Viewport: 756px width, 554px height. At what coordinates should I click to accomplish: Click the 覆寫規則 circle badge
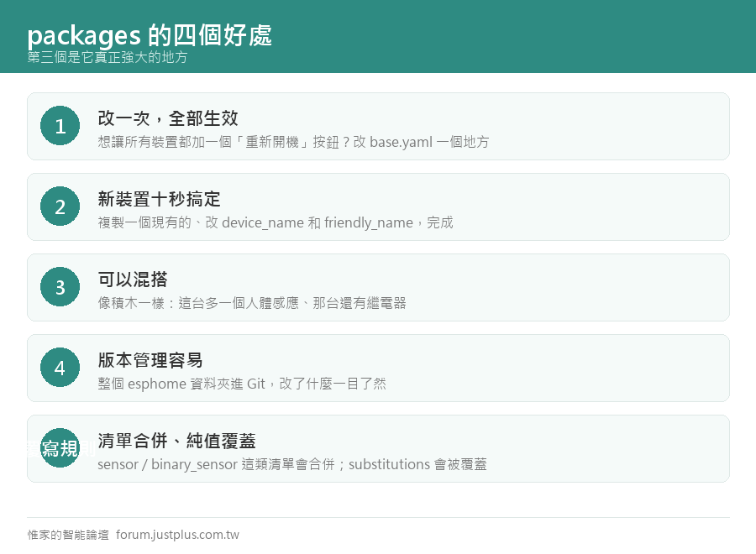click(60, 447)
